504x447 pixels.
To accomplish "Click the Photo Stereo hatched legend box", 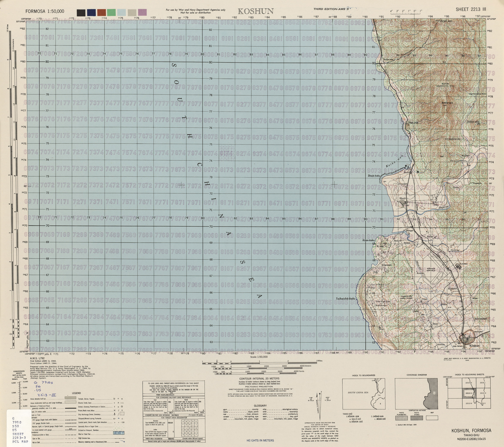I will pyautogui.click(x=417, y=418).
